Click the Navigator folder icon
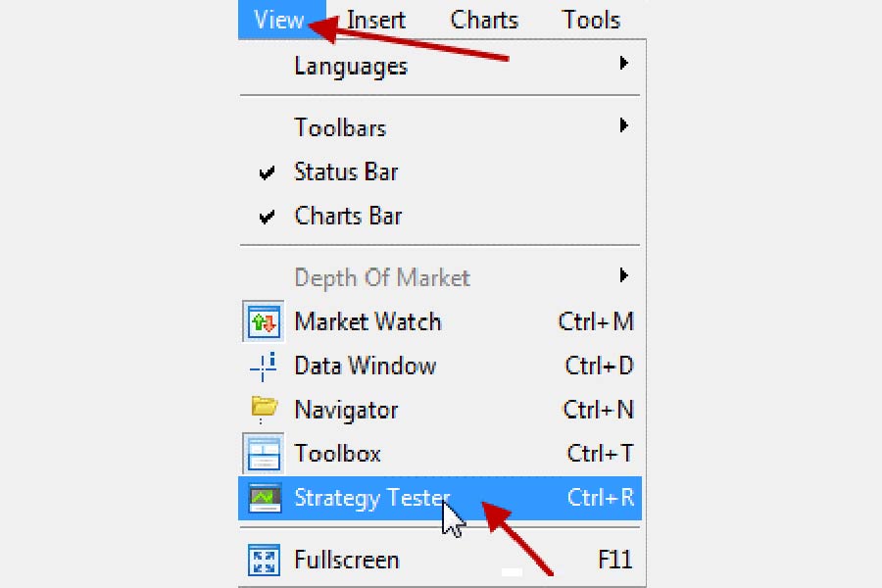The height and width of the screenshot is (588, 882). tap(263, 409)
